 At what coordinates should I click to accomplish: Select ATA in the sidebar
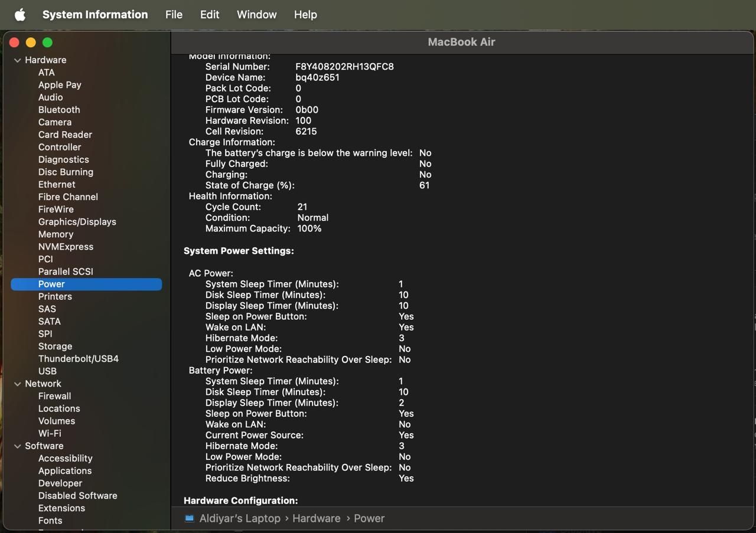pyautogui.click(x=47, y=73)
